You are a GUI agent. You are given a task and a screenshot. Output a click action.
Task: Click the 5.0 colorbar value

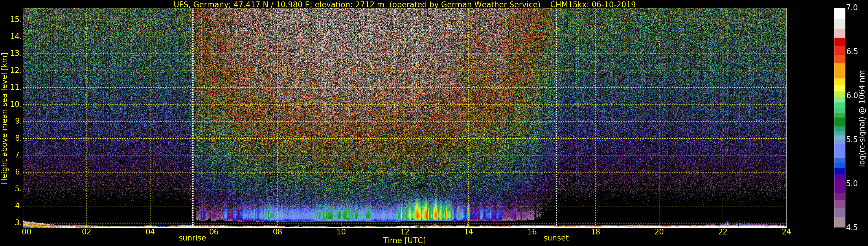(x=852, y=183)
